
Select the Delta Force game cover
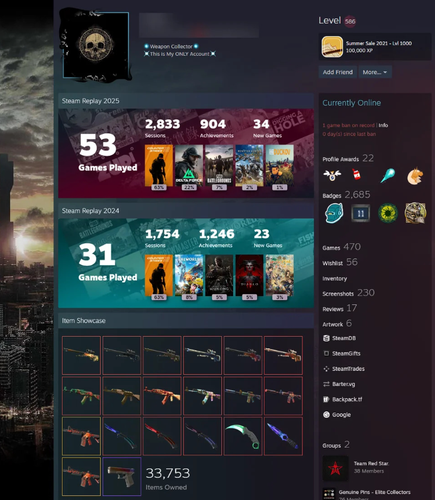click(x=189, y=166)
